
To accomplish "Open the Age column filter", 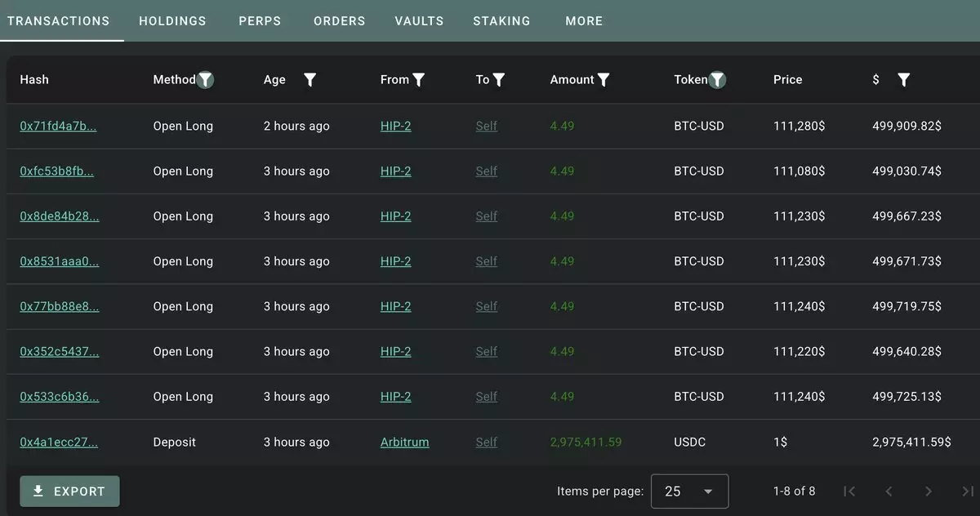I will [310, 79].
